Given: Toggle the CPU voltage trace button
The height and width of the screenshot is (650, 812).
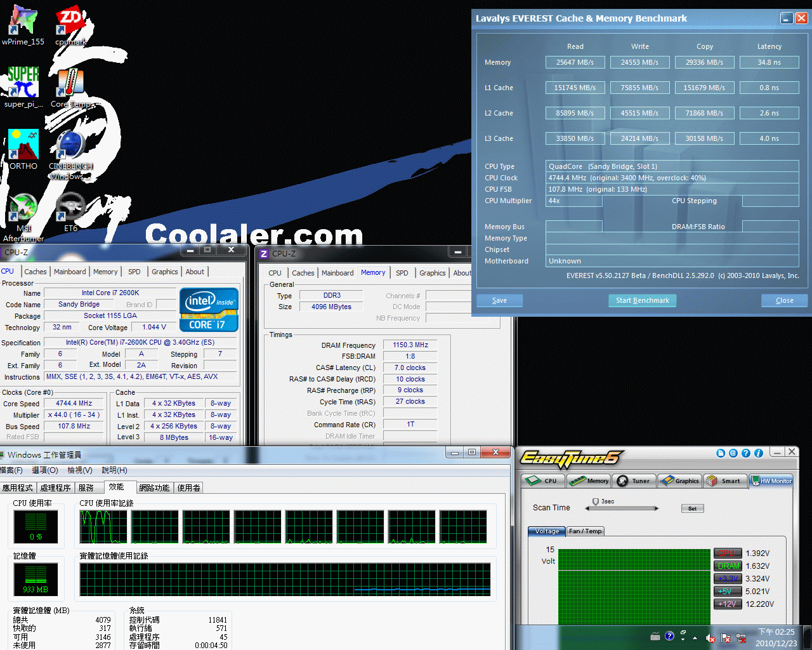Looking at the screenshot, I should coord(728,553).
